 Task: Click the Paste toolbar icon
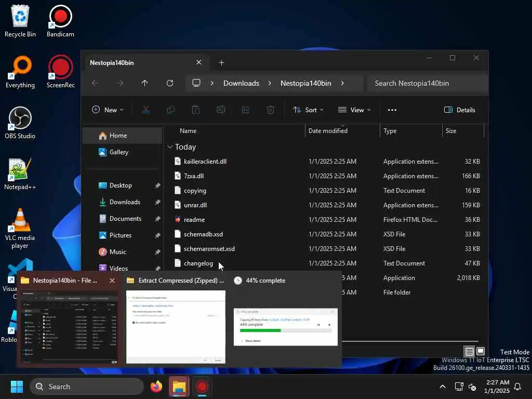[196, 110]
